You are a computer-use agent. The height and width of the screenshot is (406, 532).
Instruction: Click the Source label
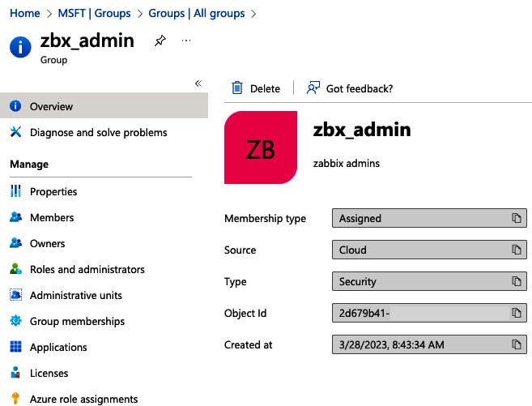tap(240, 250)
